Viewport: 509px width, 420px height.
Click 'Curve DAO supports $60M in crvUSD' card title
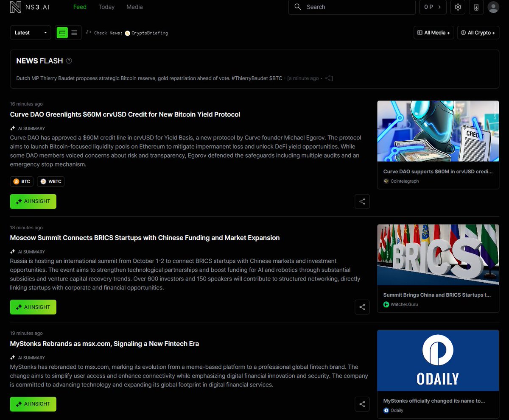(438, 172)
